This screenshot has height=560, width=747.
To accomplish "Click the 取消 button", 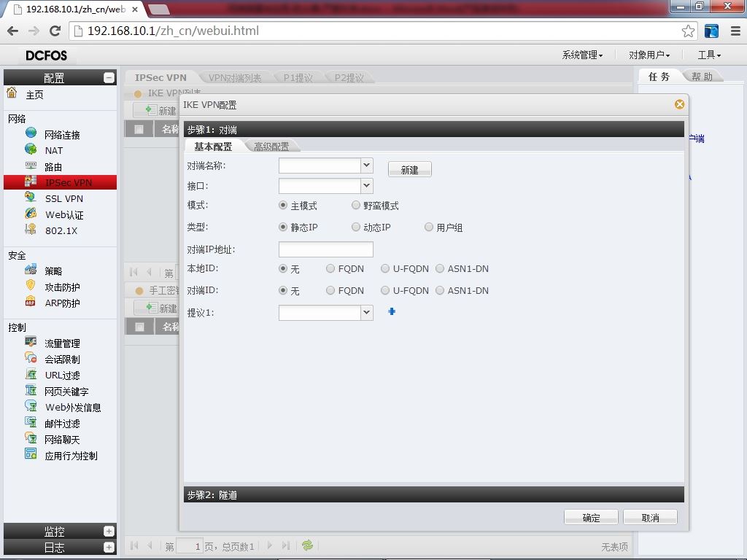I will click(x=650, y=518).
